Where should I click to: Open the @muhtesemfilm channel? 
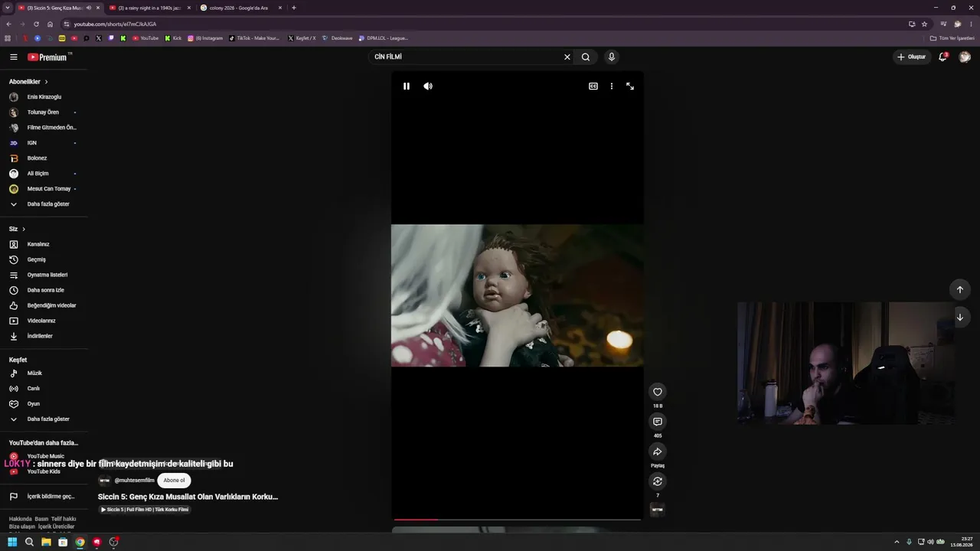[x=134, y=481]
